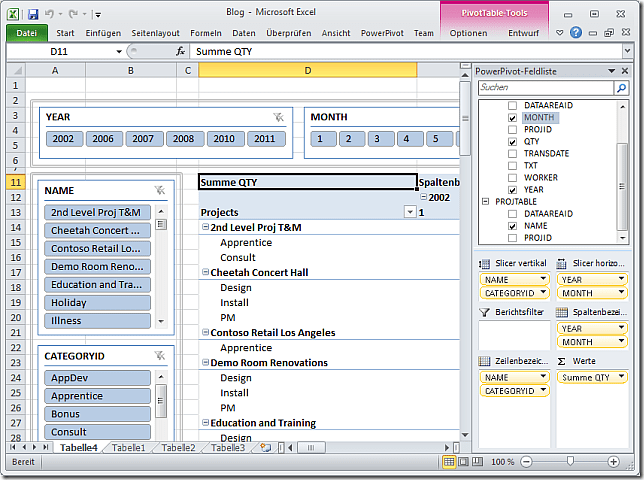Select Bonus in the CATEGORYID slicer
644x480 pixels.
point(97,414)
